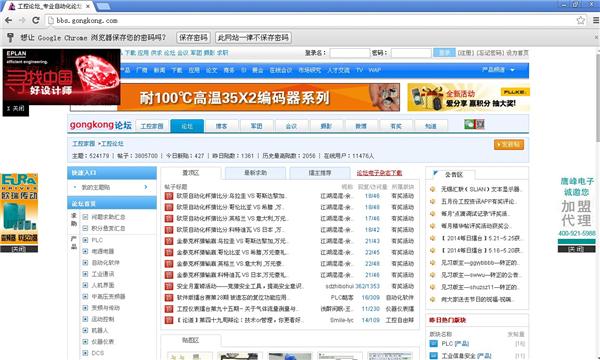This screenshot has width=600, height=360.
Task: Click speaker icon beside 2014每日擂台 5.21 announcement
Action: click(433, 238)
